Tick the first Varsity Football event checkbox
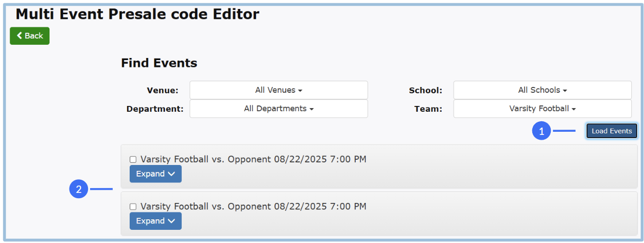Screen dimensions: 644x243 pyautogui.click(x=133, y=160)
